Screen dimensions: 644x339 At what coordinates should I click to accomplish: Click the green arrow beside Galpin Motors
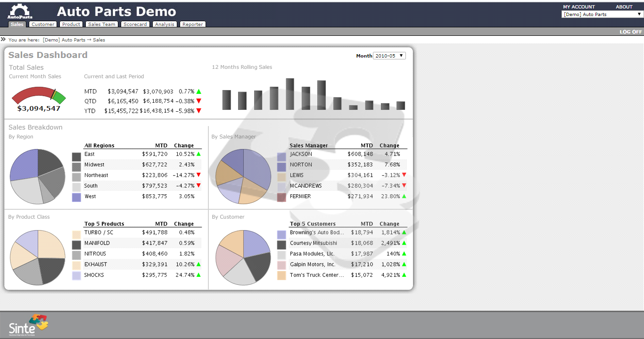(x=404, y=264)
